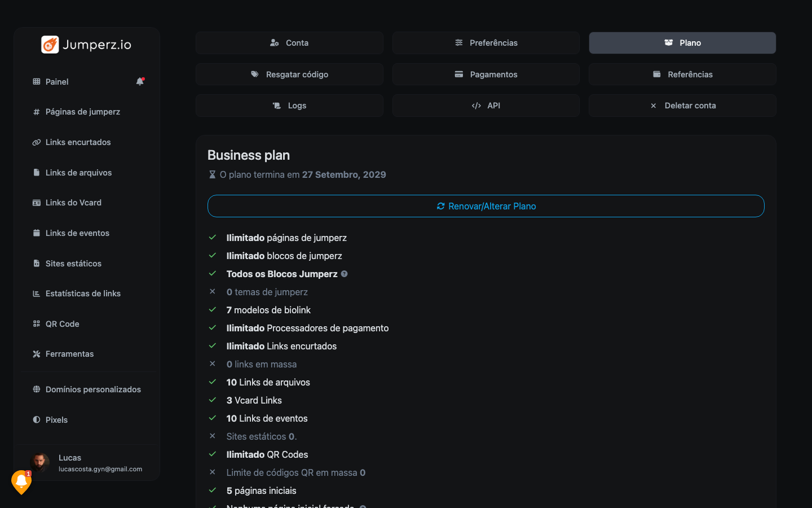Click the '3 Vcard Links' line
Viewport: 812px width, 508px height.
[x=254, y=400]
